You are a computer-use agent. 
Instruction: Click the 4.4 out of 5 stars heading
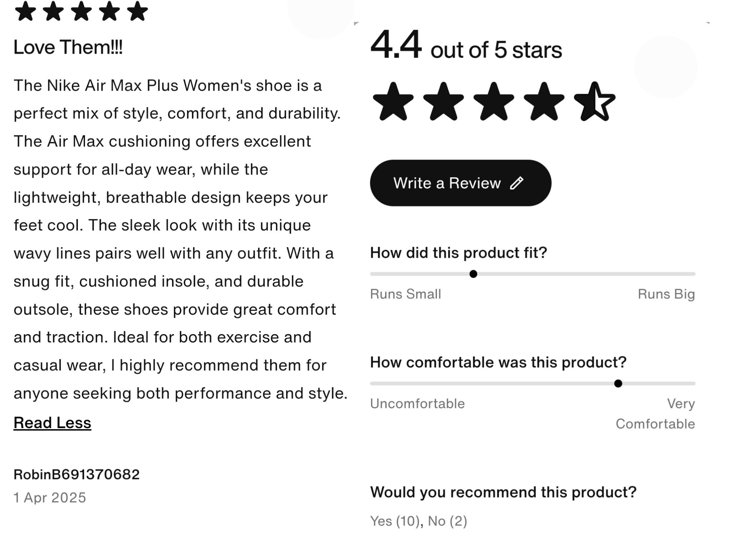[466, 46]
